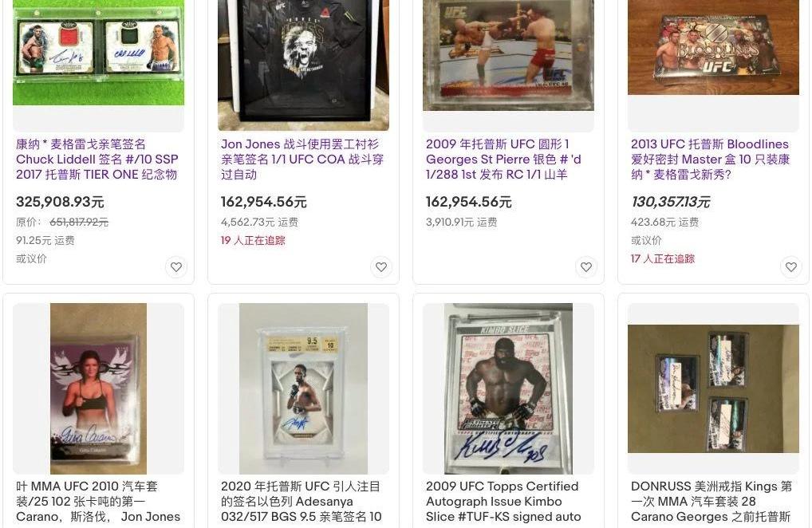Screen dimensions: 812x528
Task: Open 2009 Topps Georges St Pierre listing title
Action: [x=503, y=159]
